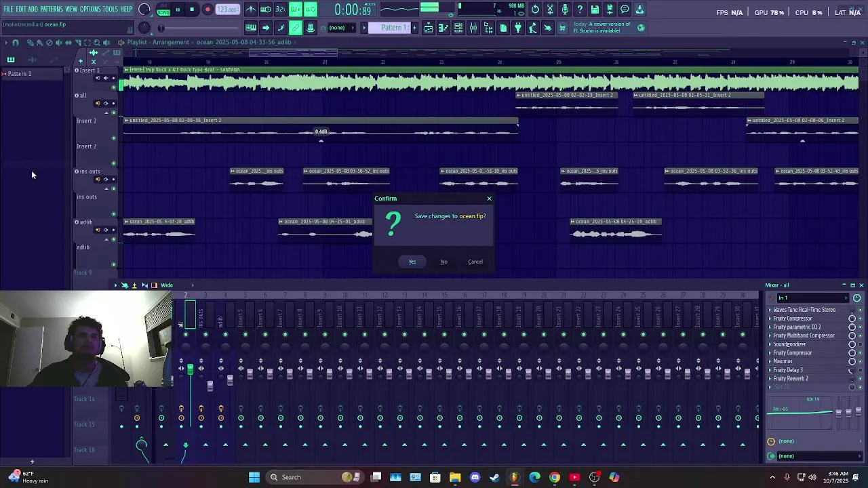The height and width of the screenshot is (488, 868).
Task: Toggle the recording countdown icon
Action: click(x=281, y=9)
